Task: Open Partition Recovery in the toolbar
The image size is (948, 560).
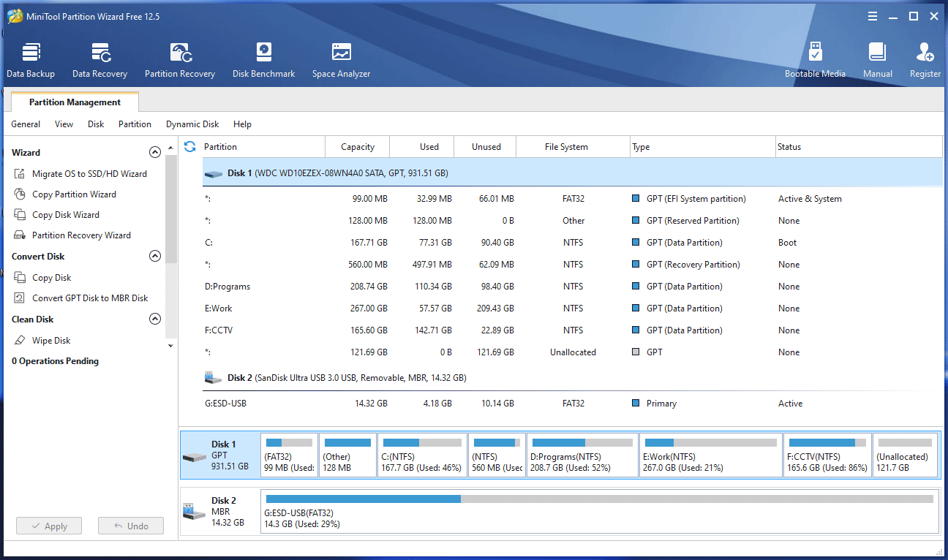Action: click(180, 61)
